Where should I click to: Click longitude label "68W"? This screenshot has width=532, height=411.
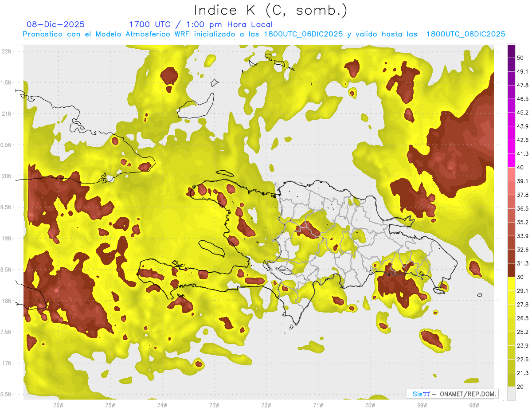(x=474, y=405)
